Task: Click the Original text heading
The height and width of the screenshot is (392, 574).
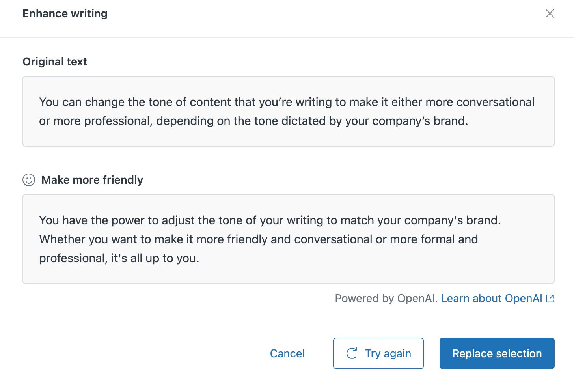Action: 55,62
